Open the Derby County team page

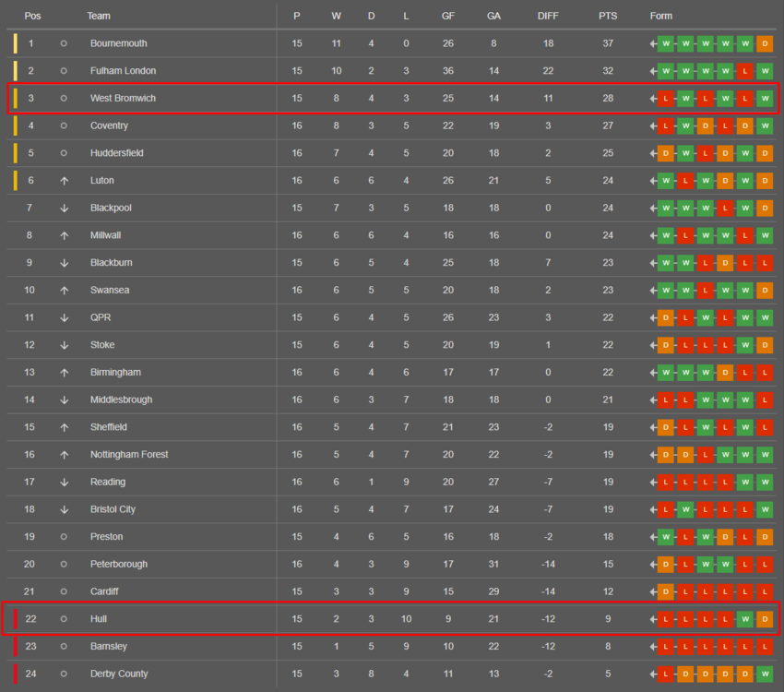pyautogui.click(x=119, y=674)
